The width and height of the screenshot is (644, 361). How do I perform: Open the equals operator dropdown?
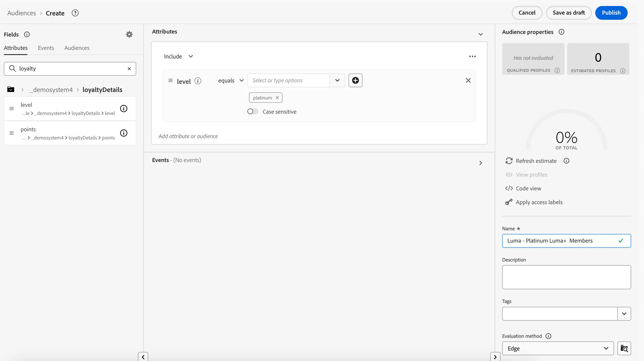click(231, 81)
